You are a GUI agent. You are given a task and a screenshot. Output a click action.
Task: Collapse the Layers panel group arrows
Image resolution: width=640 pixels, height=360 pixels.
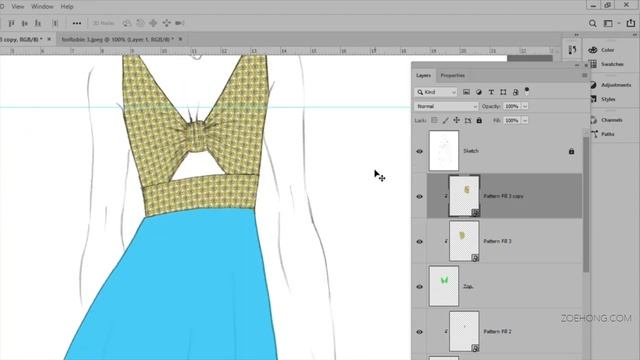coord(577,65)
